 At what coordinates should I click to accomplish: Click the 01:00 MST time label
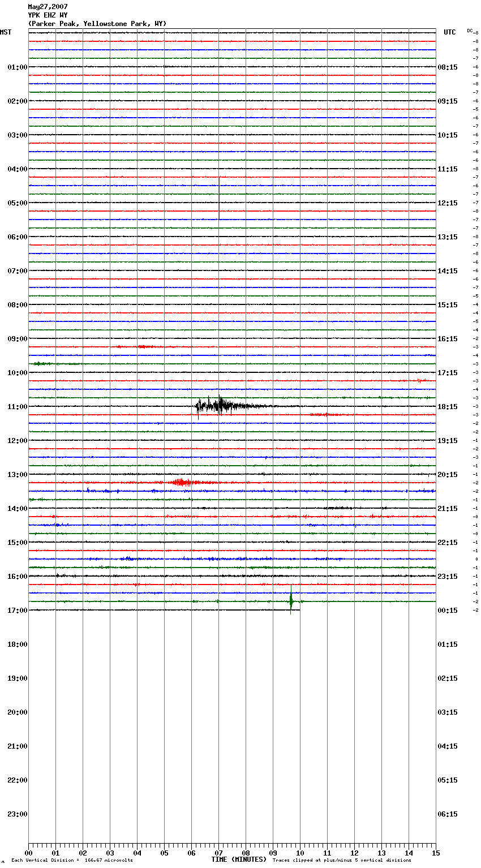click(x=18, y=67)
